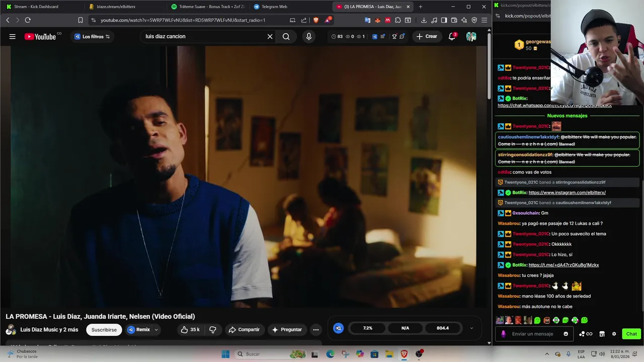The image size is (644, 362).
Task: Click Nuevos mensajes divider label in chat
Action: coord(567,116)
